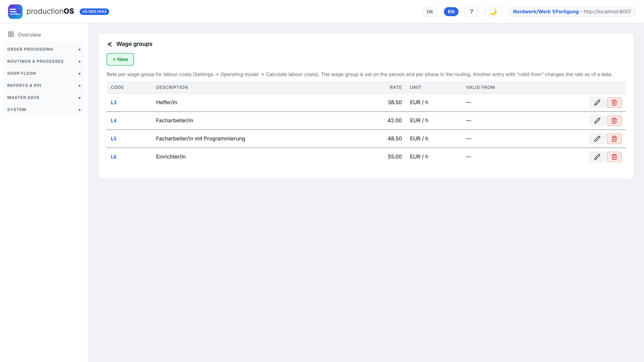Click the version badge v0.560.1443
The image size is (644, 362).
[x=94, y=11]
